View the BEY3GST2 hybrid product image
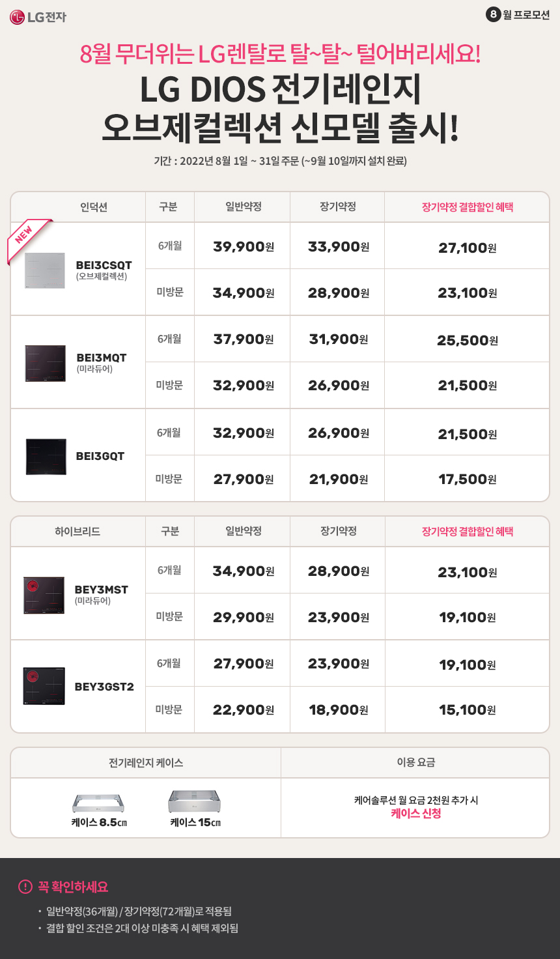 click(44, 687)
